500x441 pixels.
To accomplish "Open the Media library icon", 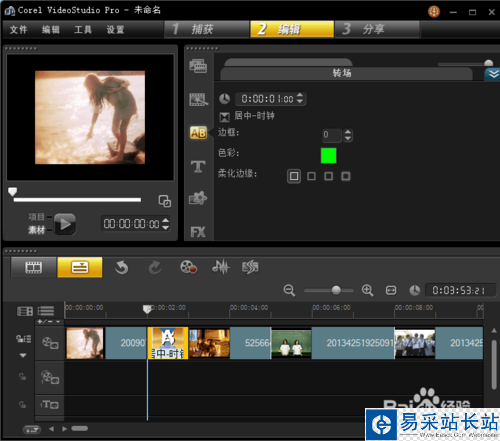I will (198, 66).
